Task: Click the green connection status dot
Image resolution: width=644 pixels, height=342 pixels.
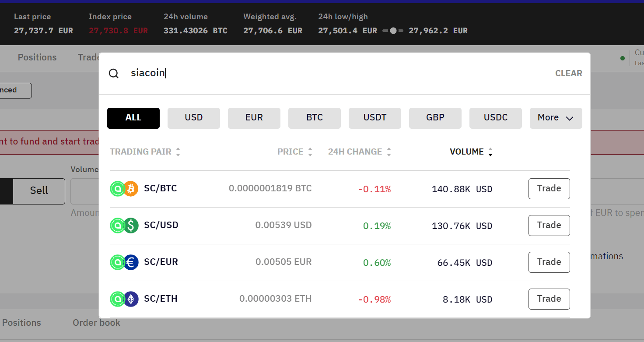Action: click(x=623, y=58)
